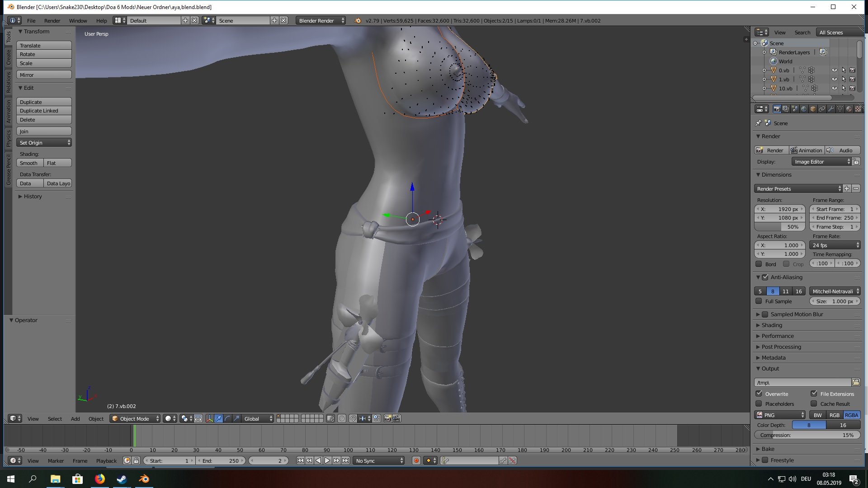Open the Object properties tab (cube icon)

tap(813, 109)
